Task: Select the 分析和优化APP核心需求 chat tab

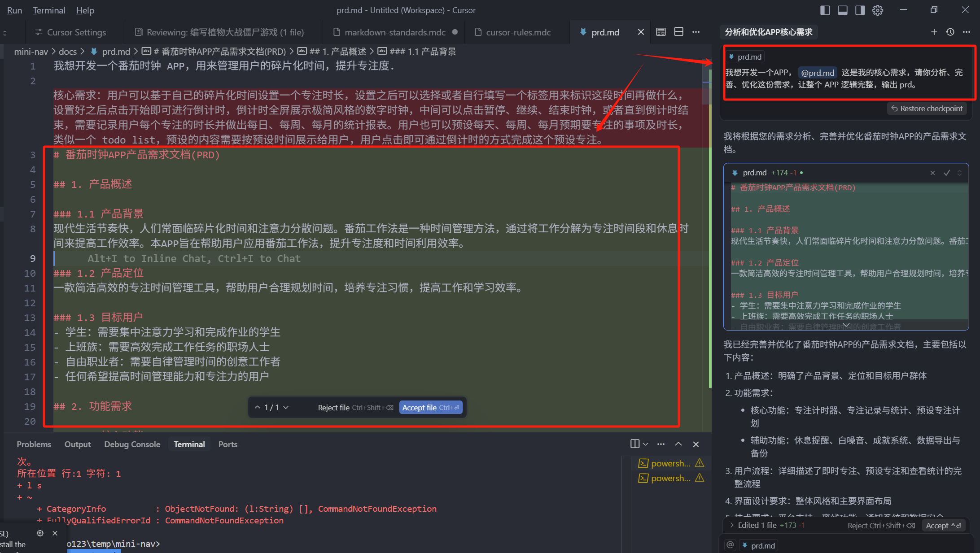Action: coord(769,32)
